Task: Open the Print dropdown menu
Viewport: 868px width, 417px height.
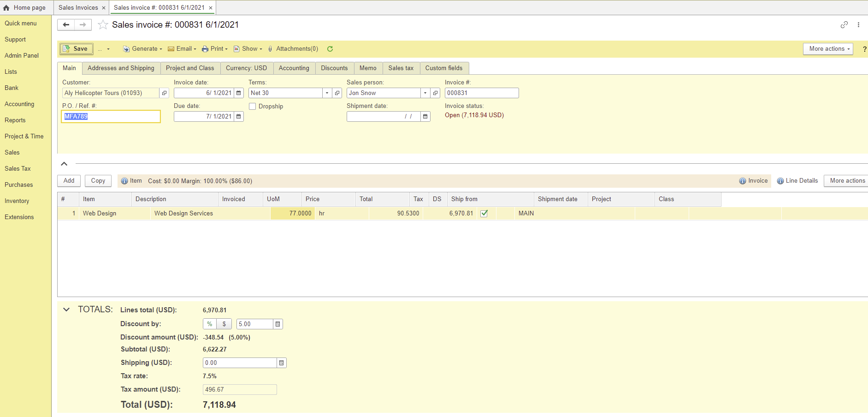Action: click(x=215, y=49)
